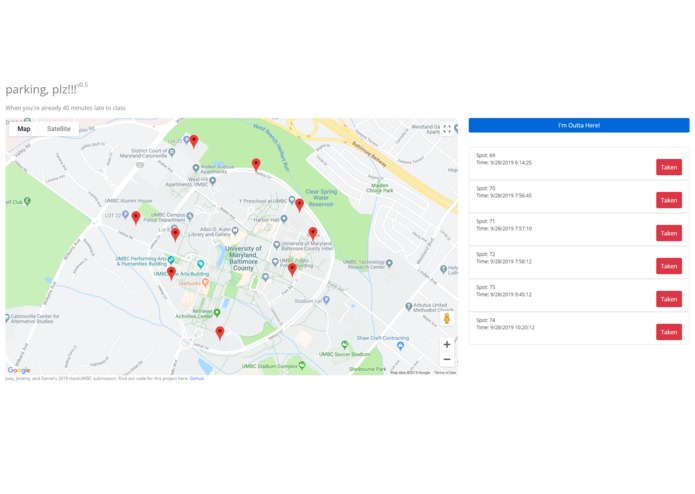695x494 pixels.
Task: Click the parking, plz!!! page title
Action: 41,89
